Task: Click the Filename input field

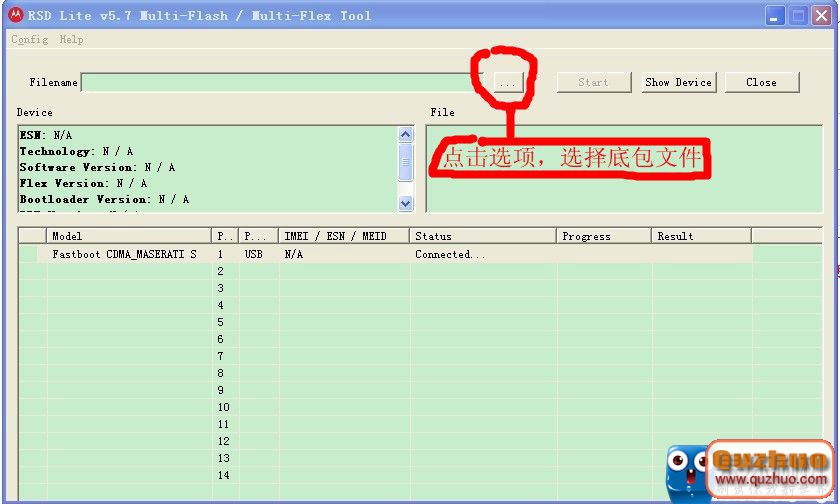Action: click(x=281, y=82)
